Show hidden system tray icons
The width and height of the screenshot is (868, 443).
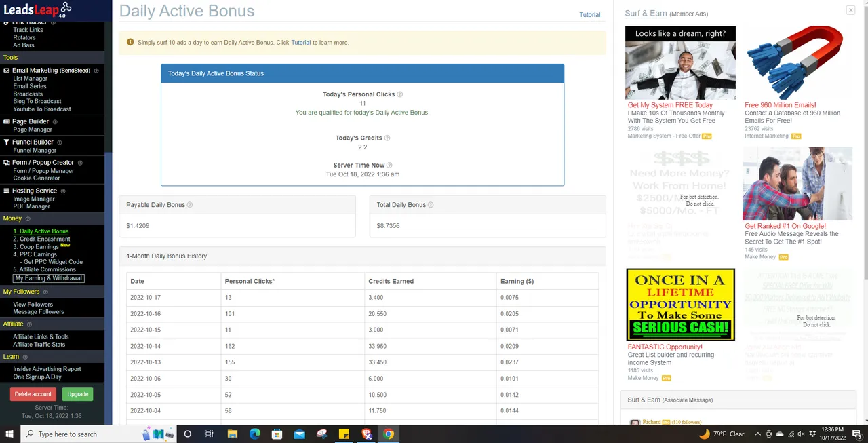(x=758, y=434)
